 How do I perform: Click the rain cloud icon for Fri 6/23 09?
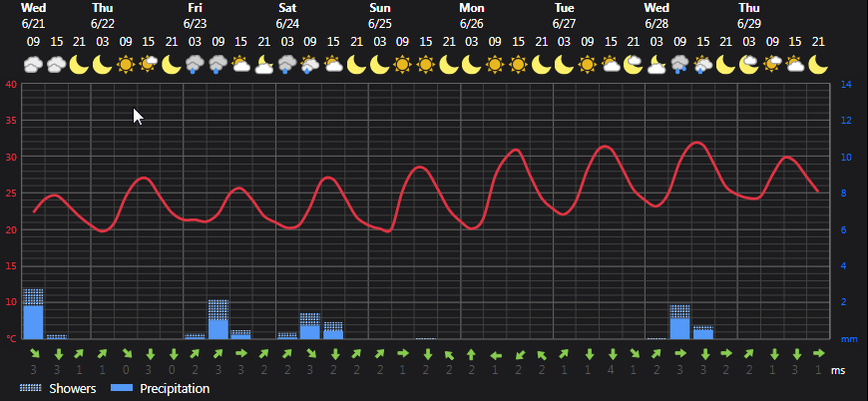click(x=218, y=65)
